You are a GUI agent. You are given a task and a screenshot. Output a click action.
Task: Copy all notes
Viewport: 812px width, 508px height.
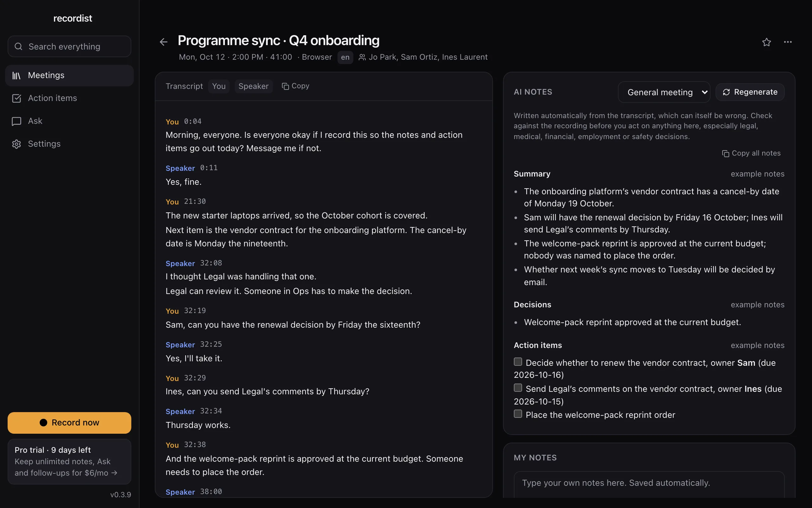[x=751, y=153]
